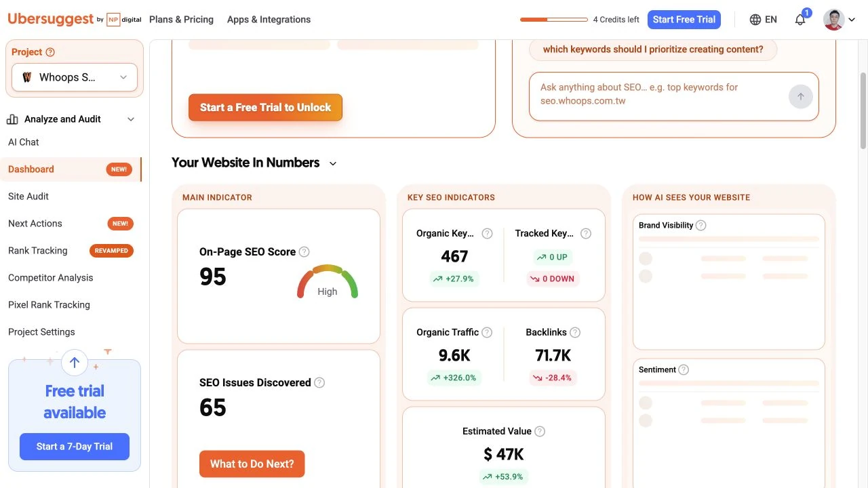Image resolution: width=868 pixels, height=488 pixels.
Task: Click Organic Traffic help icon
Action: [x=487, y=332]
